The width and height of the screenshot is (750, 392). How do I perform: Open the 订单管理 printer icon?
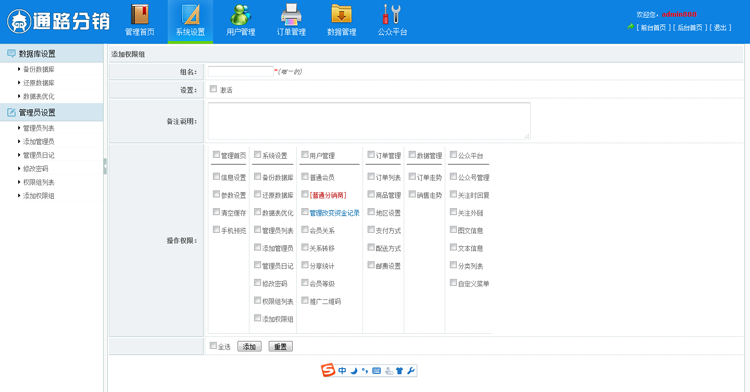click(x=291, y=14)
